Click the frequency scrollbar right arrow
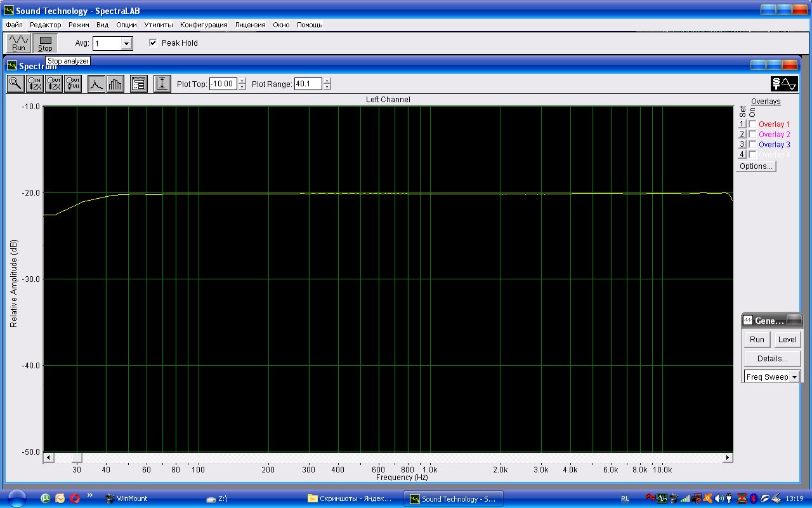The width and height of the screenshot is (812, 508). click(x=728, y=458)
